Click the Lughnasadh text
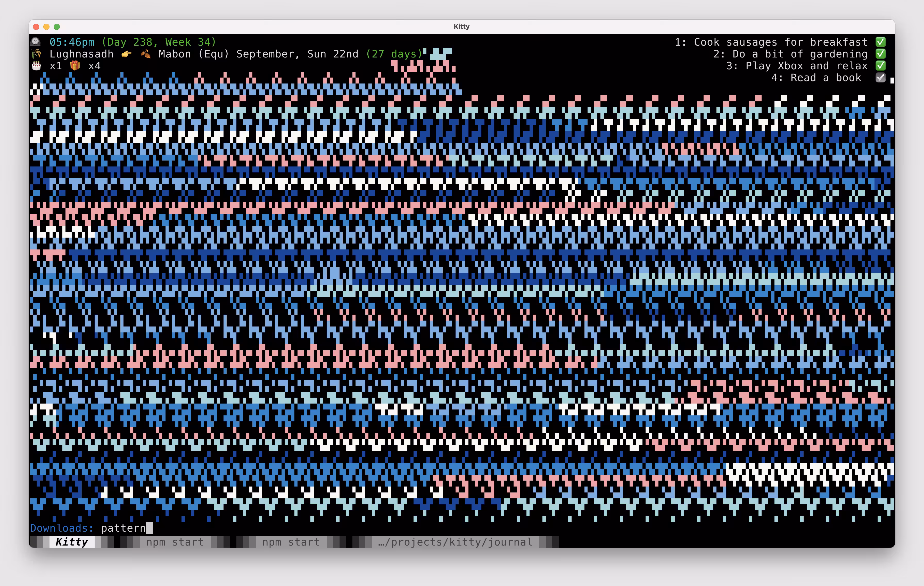Viewport: 924px width, 586px height. (81, 54)
